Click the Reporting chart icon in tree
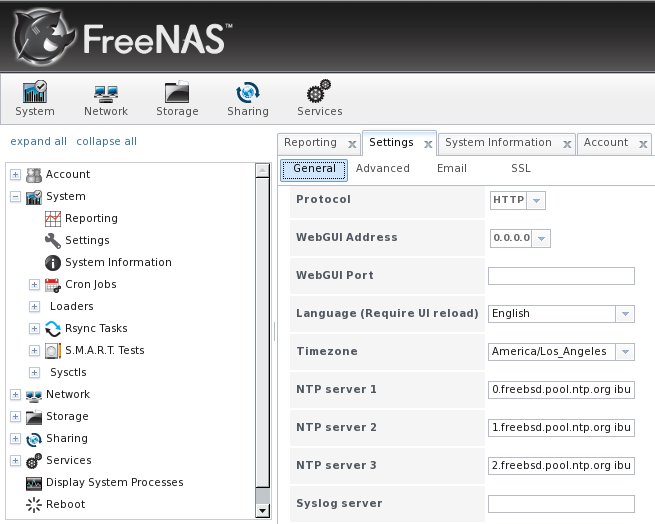This screenshot has width=655, height=524. pos(53,219)
